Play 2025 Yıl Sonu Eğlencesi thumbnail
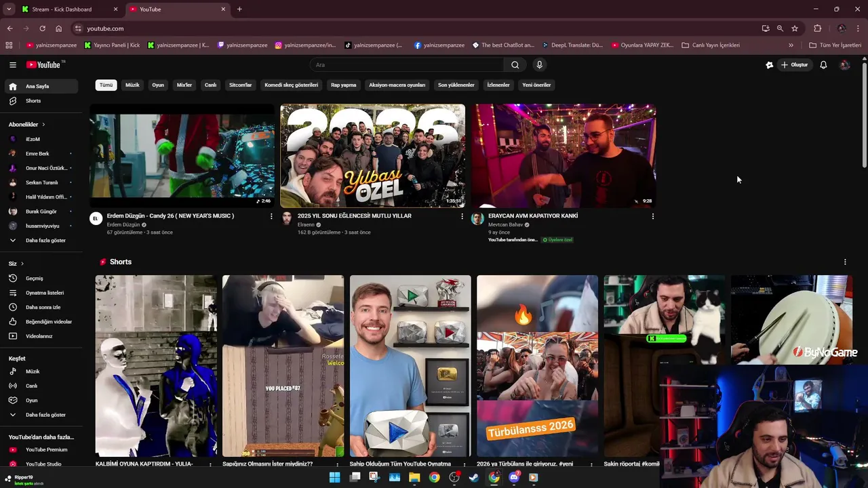The width and height of the screenshot is (868, 488). pos(372,155)
